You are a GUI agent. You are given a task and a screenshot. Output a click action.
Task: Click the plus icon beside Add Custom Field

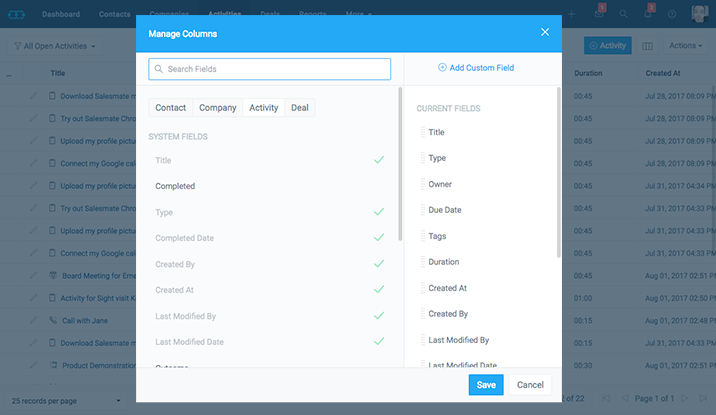click(442, 67)
